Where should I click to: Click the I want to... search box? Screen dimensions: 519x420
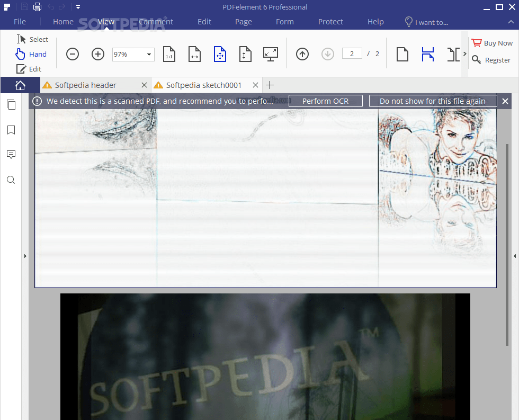[x=427, y=22]
